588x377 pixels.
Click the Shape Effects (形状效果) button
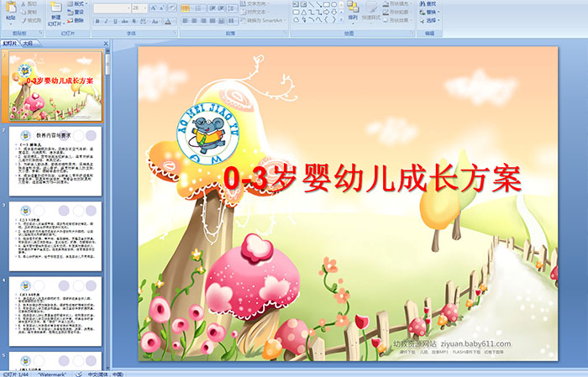(398, 20)
